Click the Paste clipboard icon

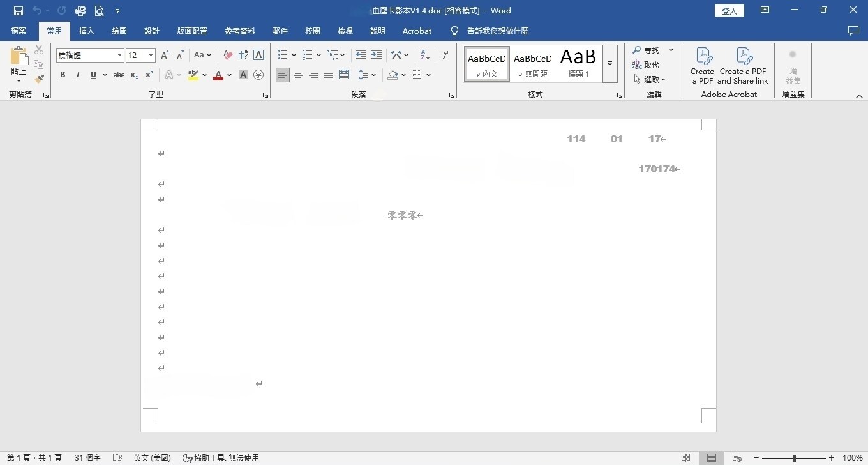(19, 56)
